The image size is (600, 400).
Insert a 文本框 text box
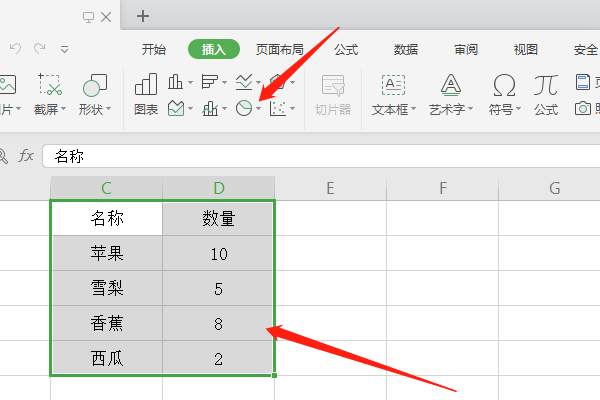tap(393, 85)
